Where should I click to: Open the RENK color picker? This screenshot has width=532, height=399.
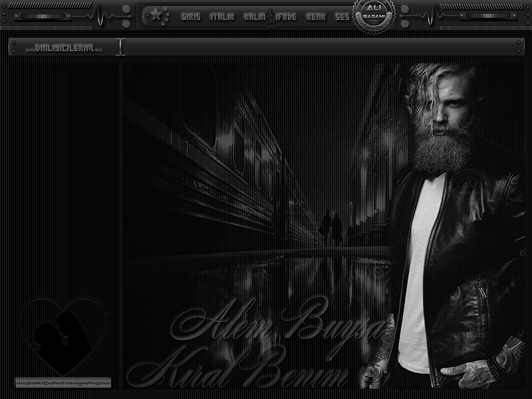click(316, 17)
